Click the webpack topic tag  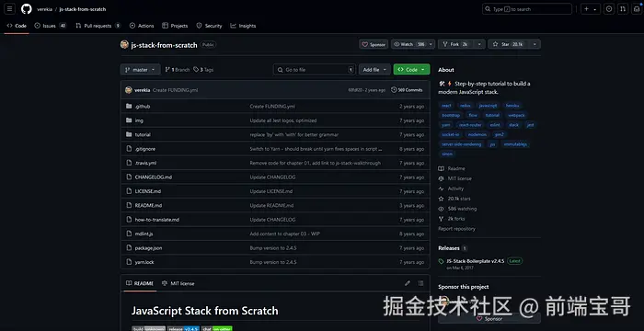[x=516, y=116]
